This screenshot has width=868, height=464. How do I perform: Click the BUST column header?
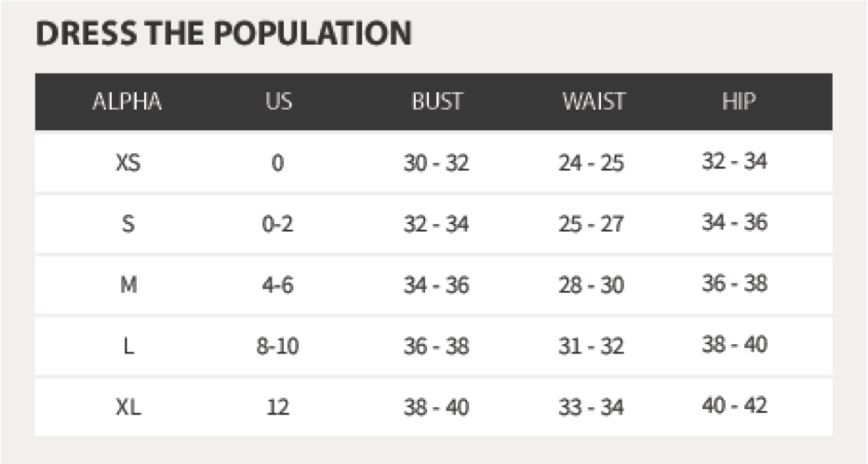(x=436, y=102)
